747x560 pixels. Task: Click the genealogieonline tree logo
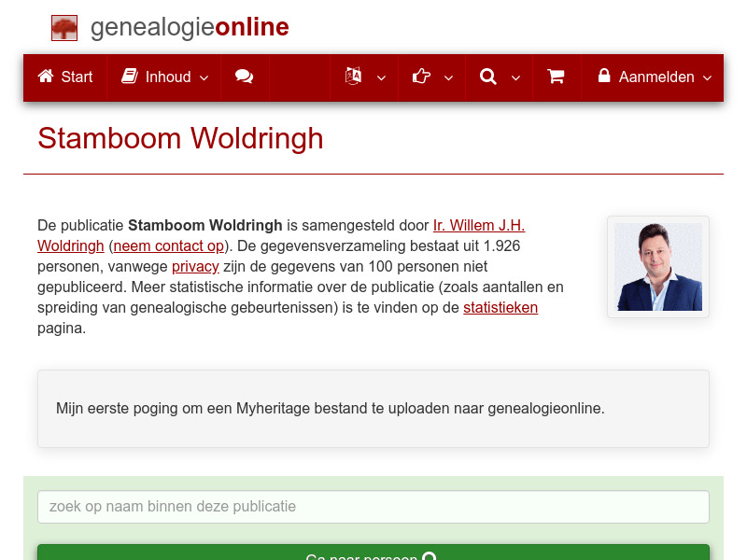click(x=63, y=27)
